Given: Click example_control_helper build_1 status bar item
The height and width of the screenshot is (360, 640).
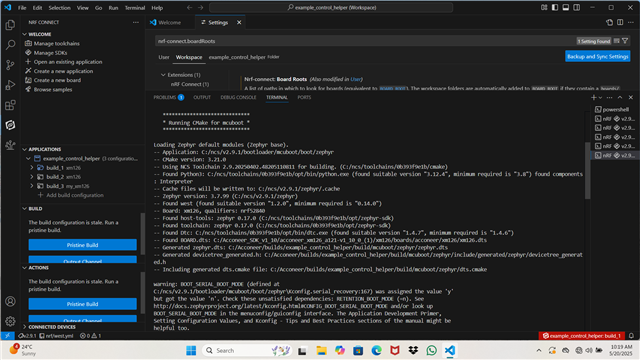Looking at the screenshot, I should click(581, 336).
